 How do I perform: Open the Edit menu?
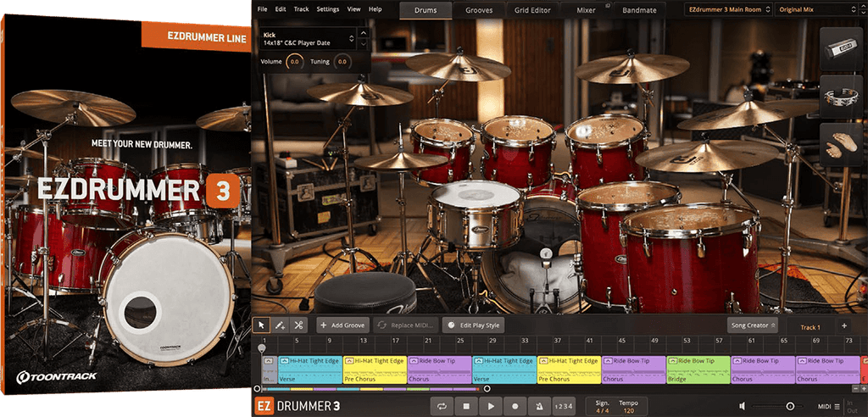click(281, 9)
